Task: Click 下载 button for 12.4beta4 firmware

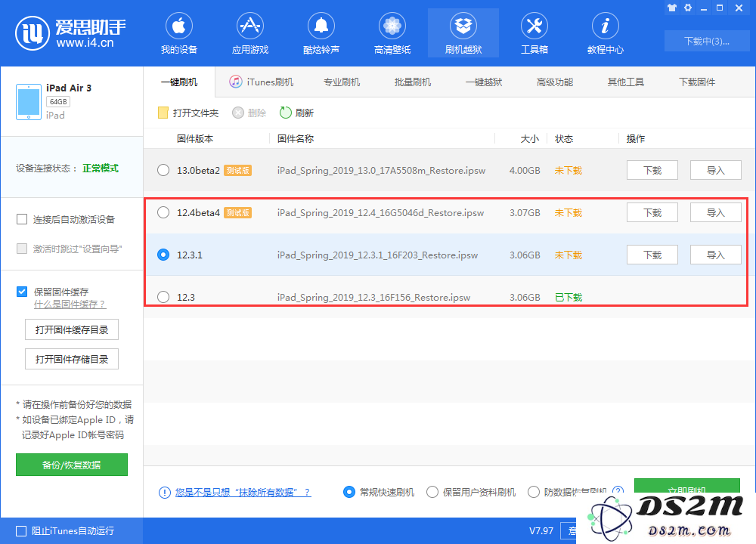Action: 652,212
